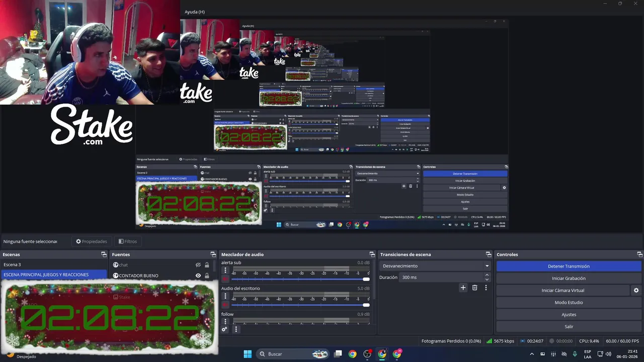Start the Iniciar Cámara Virtual
Screen dimensions: 644x362
pos(563,291)
